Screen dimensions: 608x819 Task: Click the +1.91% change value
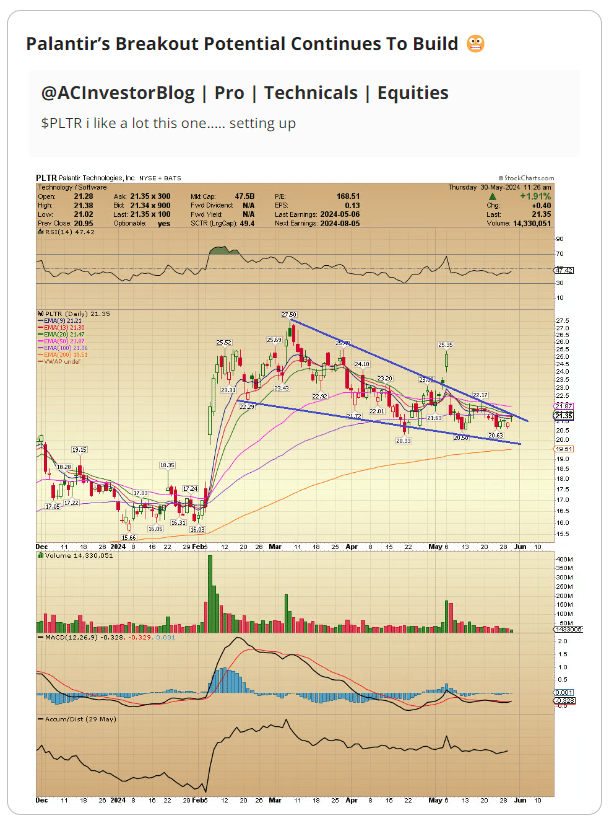coord(535,196)
